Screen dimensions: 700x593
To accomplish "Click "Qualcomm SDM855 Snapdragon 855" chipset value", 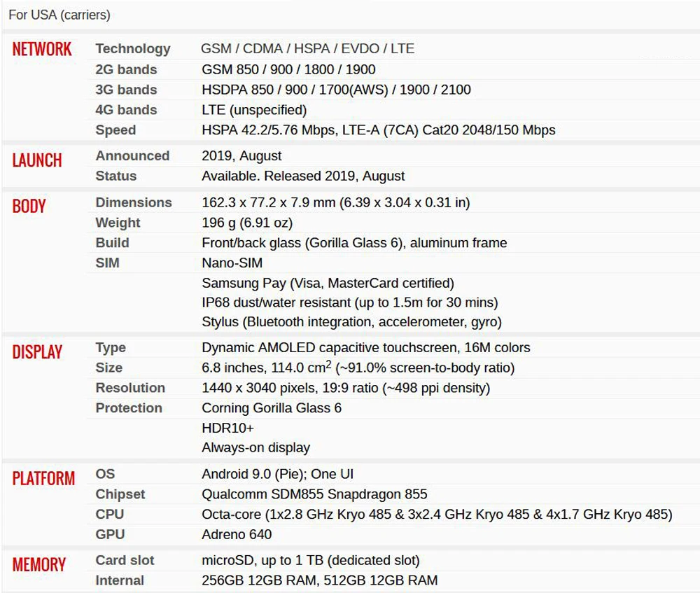I will [x=314, y=494].
